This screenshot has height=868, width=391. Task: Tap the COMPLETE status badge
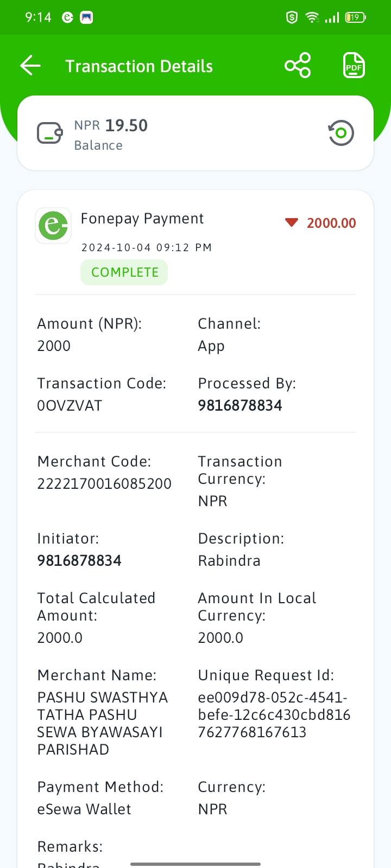[x=124, y=272]
